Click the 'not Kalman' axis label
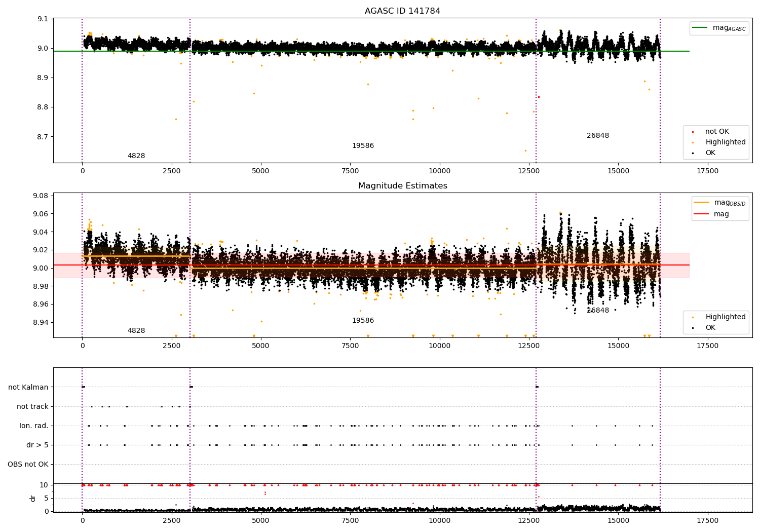 pyautogui.click(x=28, y=387)
